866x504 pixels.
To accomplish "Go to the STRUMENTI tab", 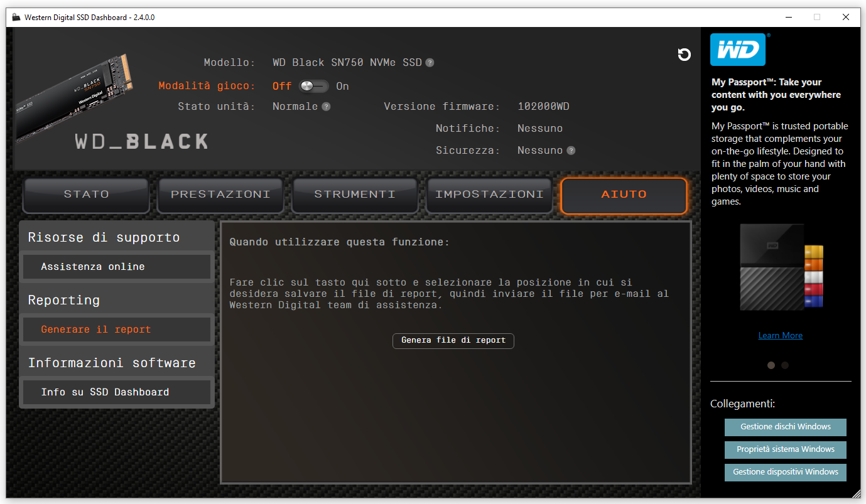I will pos(355,195).
